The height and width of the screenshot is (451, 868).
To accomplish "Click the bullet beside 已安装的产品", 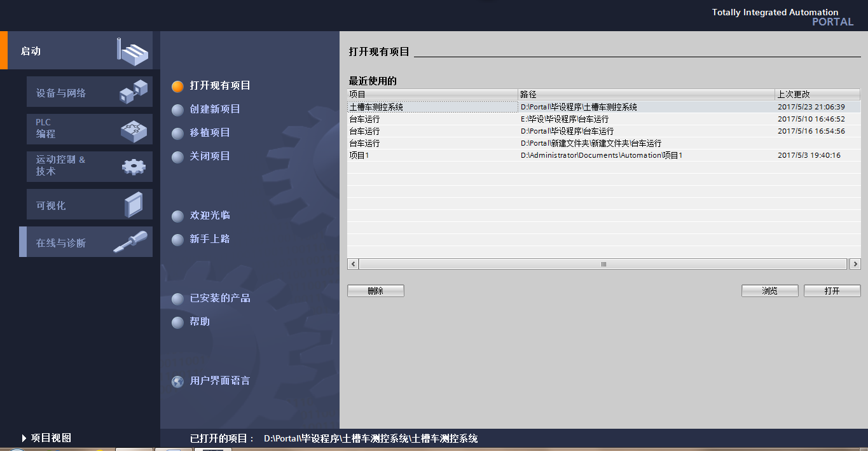I will coord(178,299).
